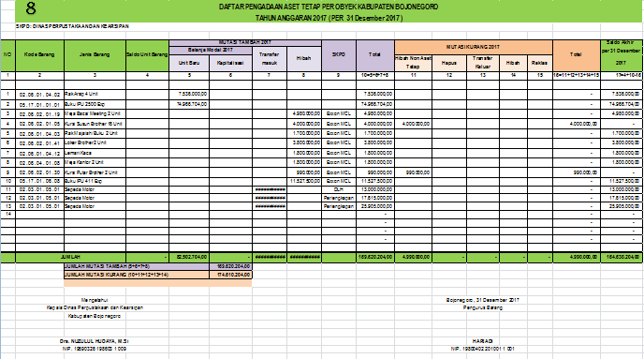The image size is (644, 359).
Task: Click the 'Rak Arsip 4 Unit' cell
Action: point(95,94)
